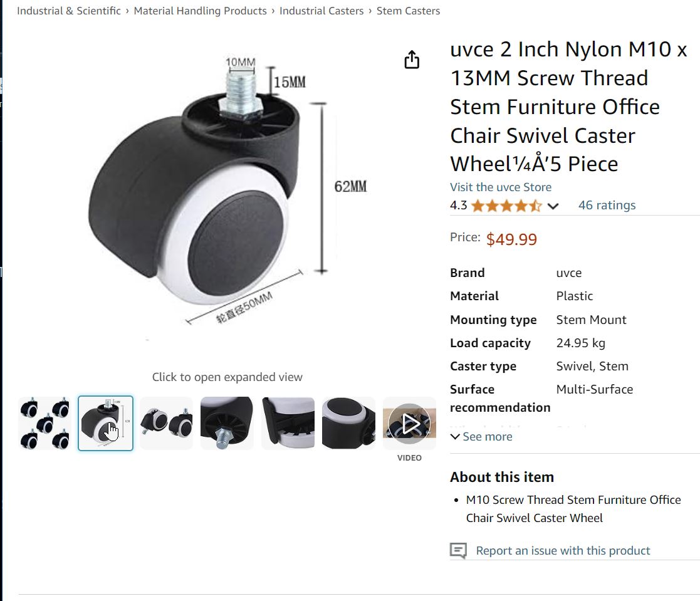Open the 46 ratings link
Image resolution: width=700 pixels, height=601 pixels.
607,205
